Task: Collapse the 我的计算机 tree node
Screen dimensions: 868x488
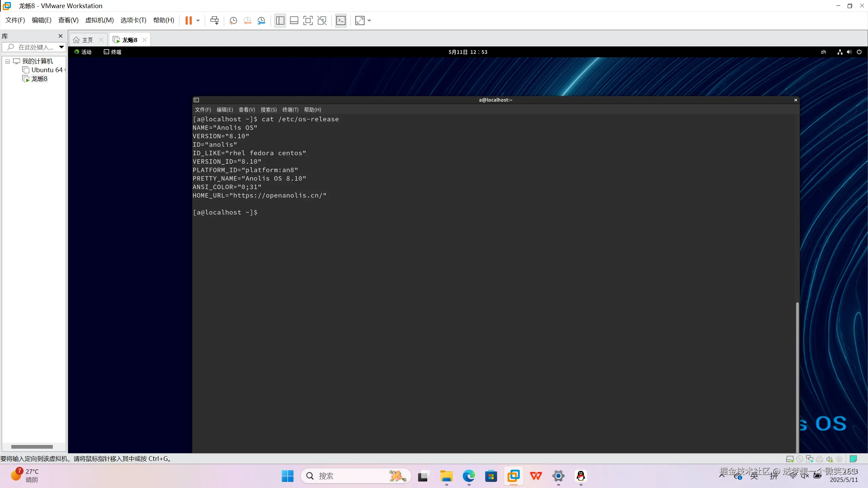Action: 7,61
